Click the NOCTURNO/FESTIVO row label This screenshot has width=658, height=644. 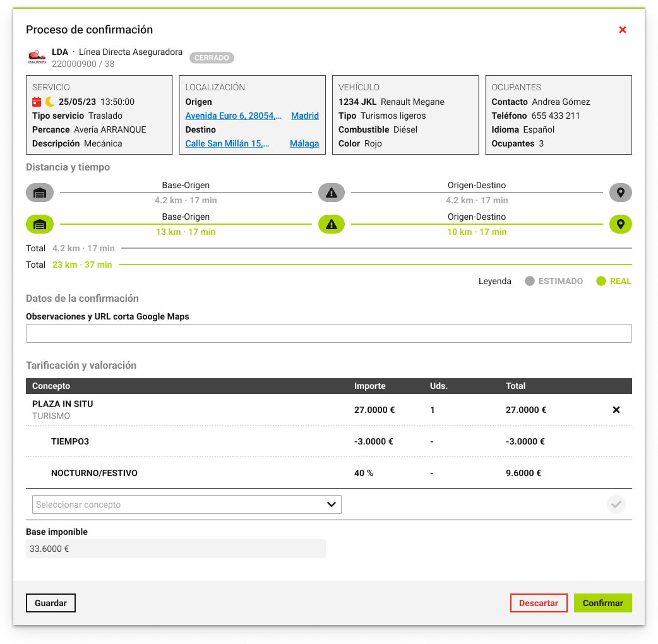(x=95, y=473)
